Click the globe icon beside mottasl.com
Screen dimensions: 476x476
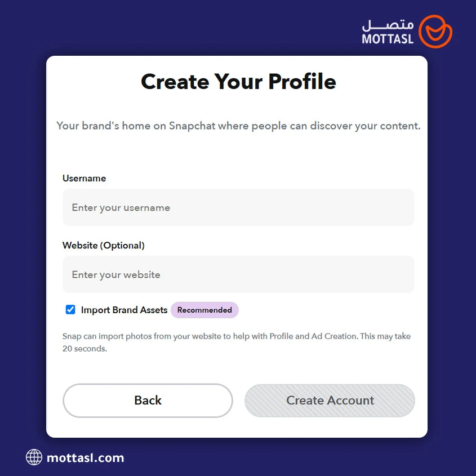(34, 457)
